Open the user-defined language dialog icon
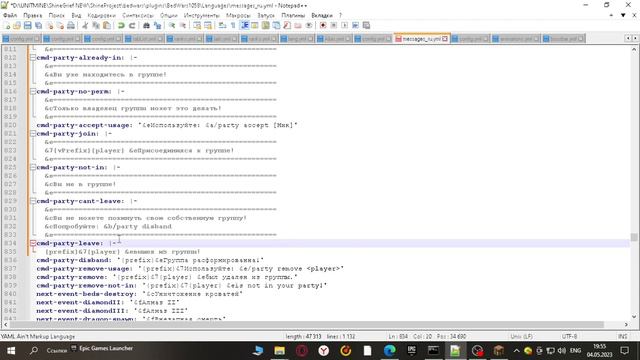Image resolution: width=640 pixels, height=360 pixels. tap(255, 25)
